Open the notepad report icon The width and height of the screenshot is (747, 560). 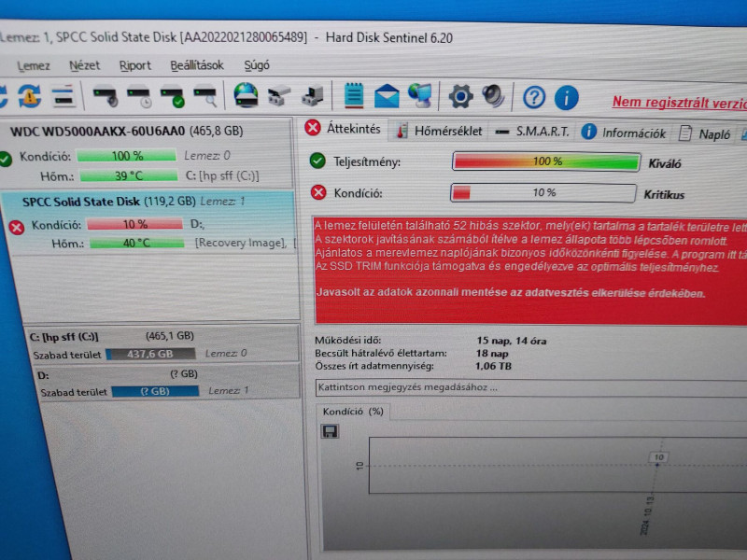click(354, 95)
